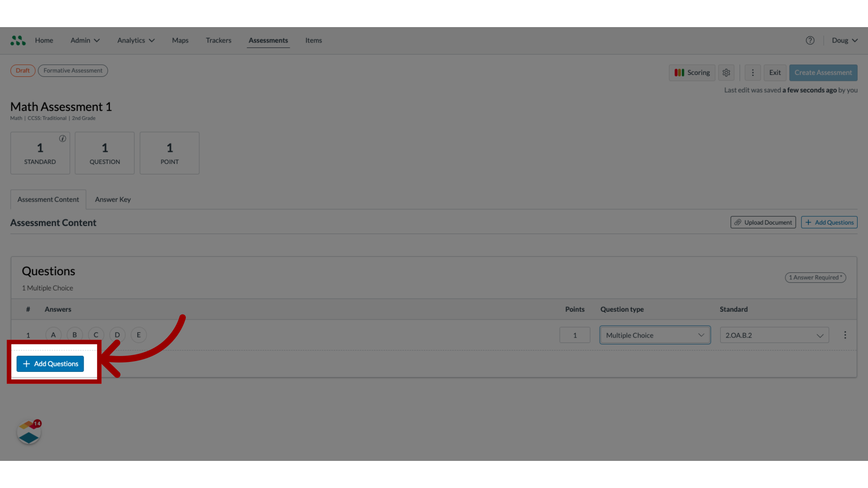This screenshot has height=488, width=868.
Task: Click the Create Assessment button
Action: (823, 72)
